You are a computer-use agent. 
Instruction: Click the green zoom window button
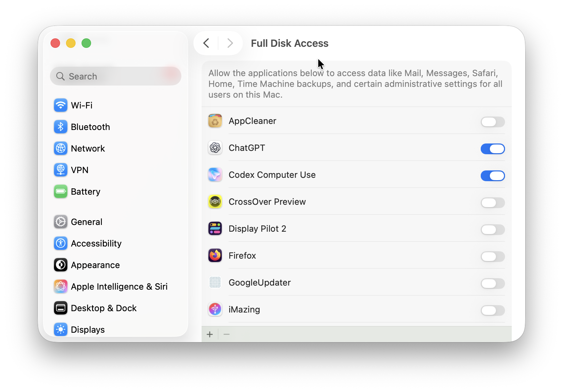86,43
